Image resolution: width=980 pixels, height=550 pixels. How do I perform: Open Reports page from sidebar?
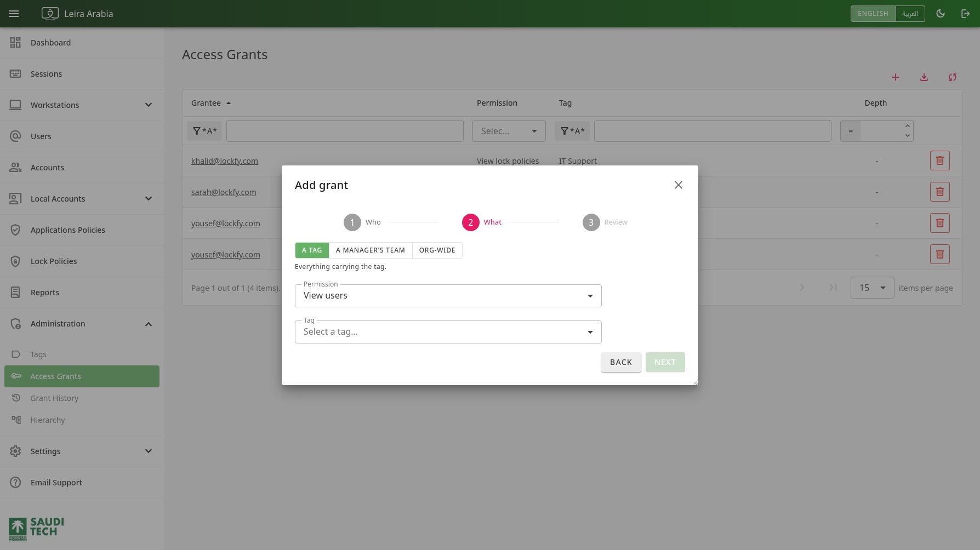[82, 293]
